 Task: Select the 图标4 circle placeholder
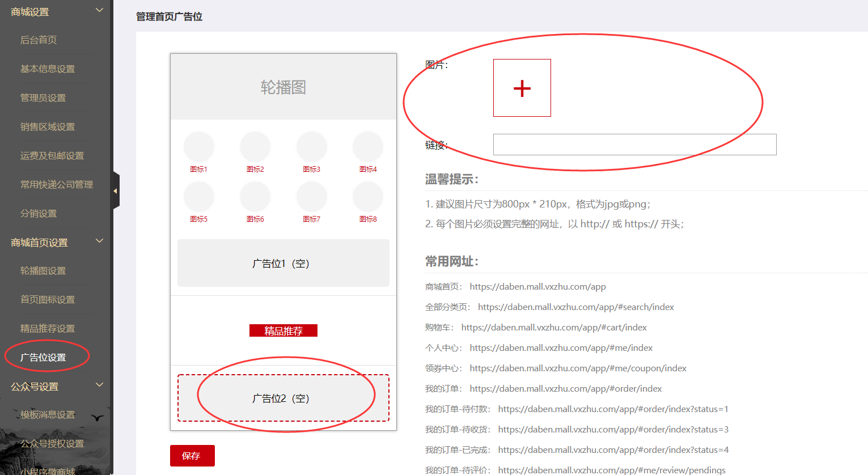coord(368,147)
